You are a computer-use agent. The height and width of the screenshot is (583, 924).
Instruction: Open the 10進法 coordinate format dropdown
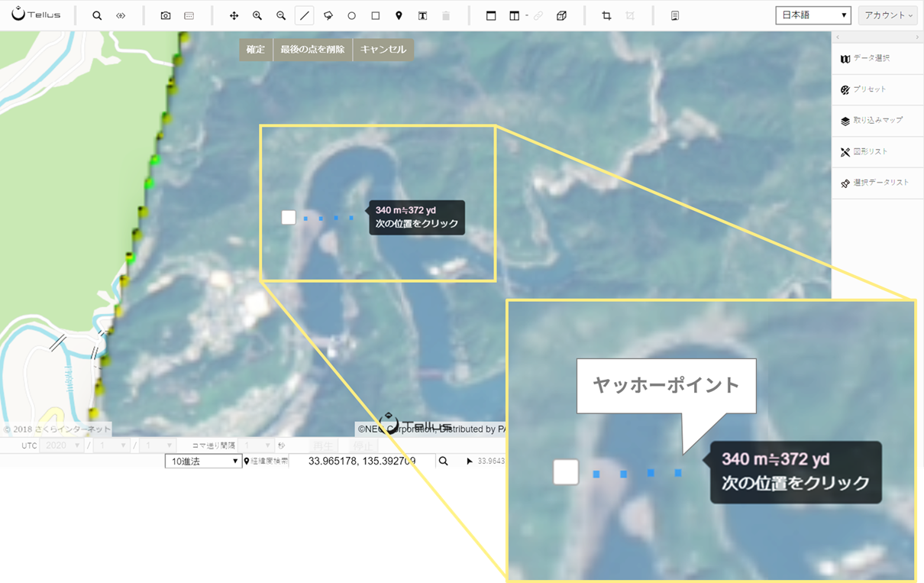(203, 462)
